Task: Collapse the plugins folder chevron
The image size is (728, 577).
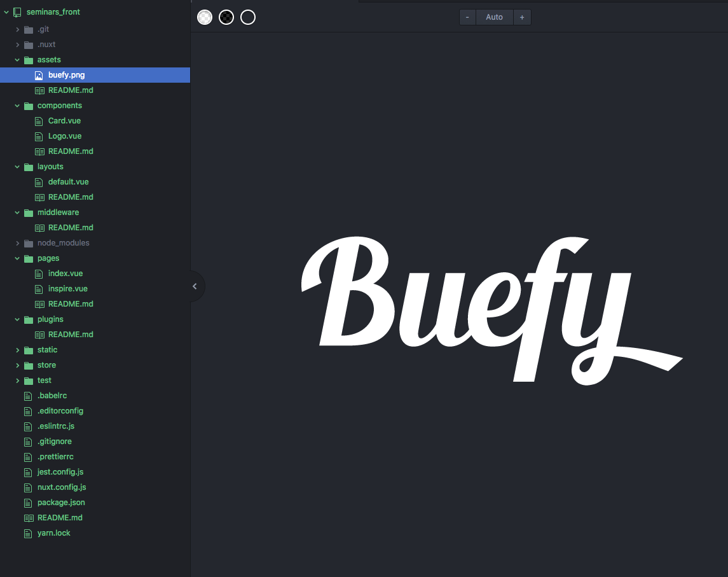Action: 18,319
